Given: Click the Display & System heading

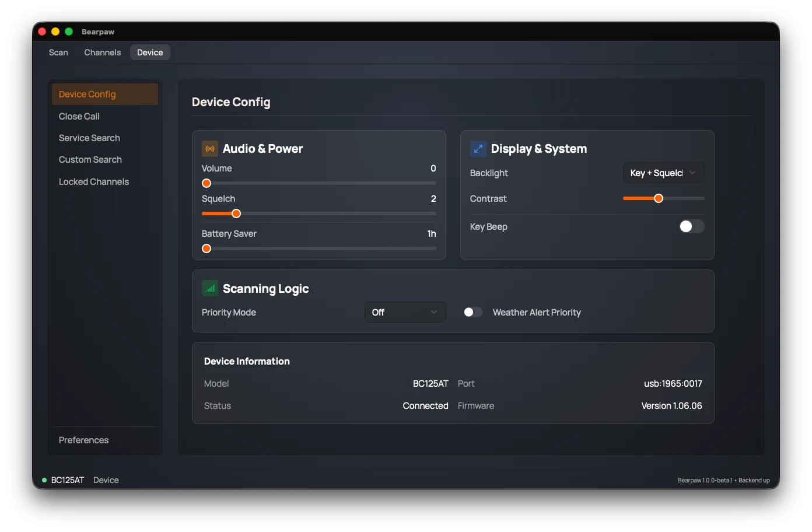Looking at the screenshot, I should click(539, 149).
